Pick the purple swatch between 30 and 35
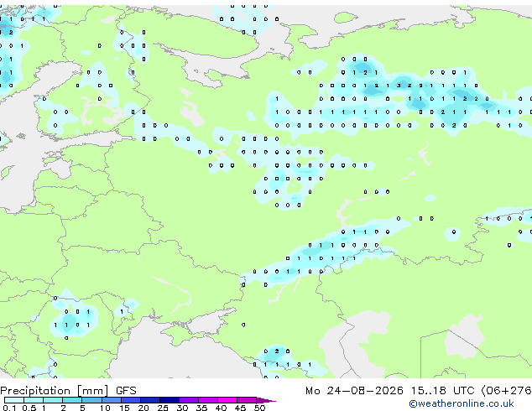The width and height of the screenshot is (532, 411). [x=189, y=400]
